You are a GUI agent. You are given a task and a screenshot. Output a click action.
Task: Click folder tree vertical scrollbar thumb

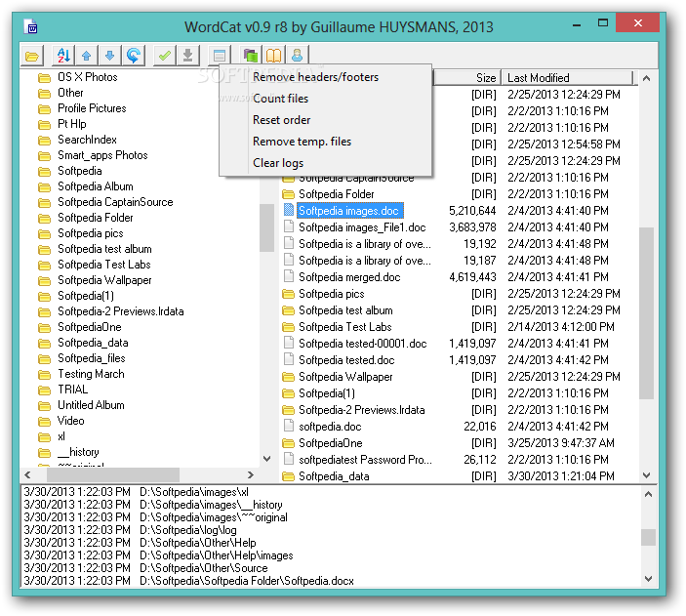pyautogui.click(x=266, y=228)
